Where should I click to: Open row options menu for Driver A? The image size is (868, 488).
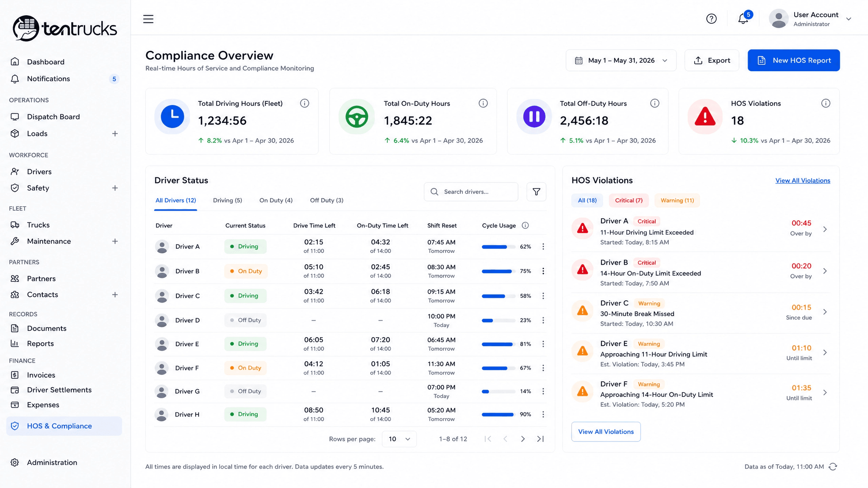click(x=543, y=247)
